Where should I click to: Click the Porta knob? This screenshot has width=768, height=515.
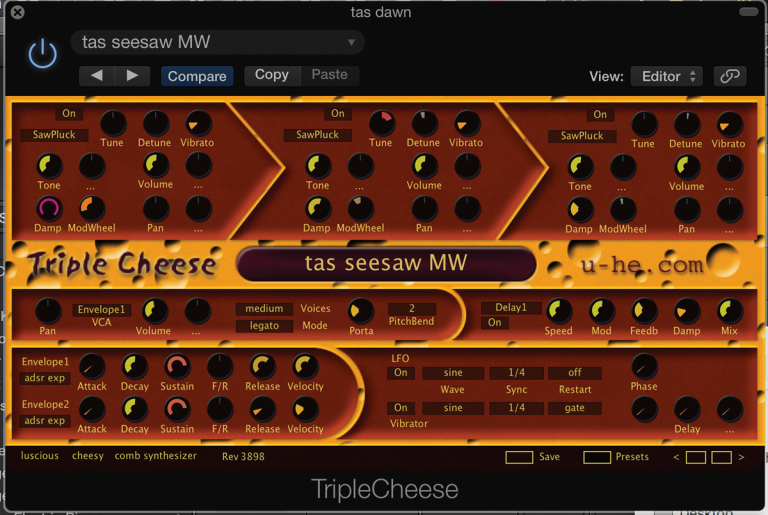[361, 311]
